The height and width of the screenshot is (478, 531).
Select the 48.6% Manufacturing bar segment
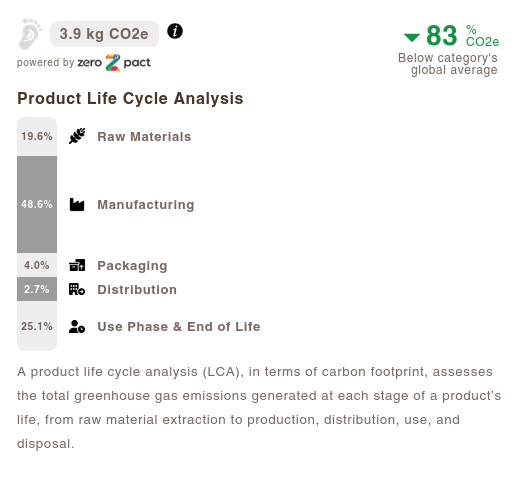click(x=37, y=205)
